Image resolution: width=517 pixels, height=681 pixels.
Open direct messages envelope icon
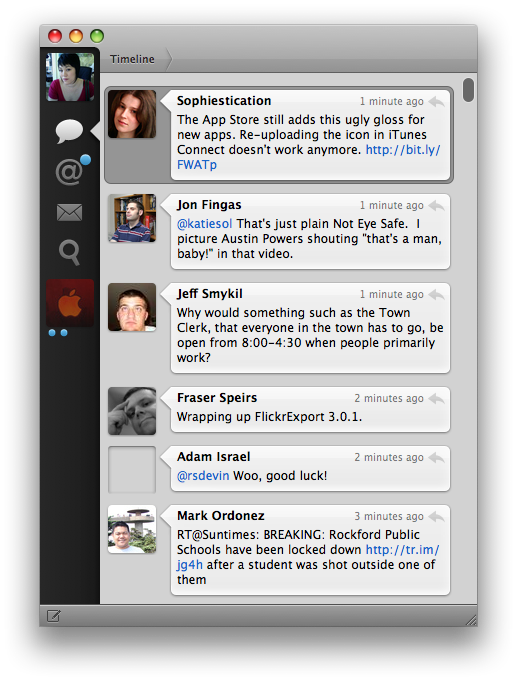[x=70, y=213]
